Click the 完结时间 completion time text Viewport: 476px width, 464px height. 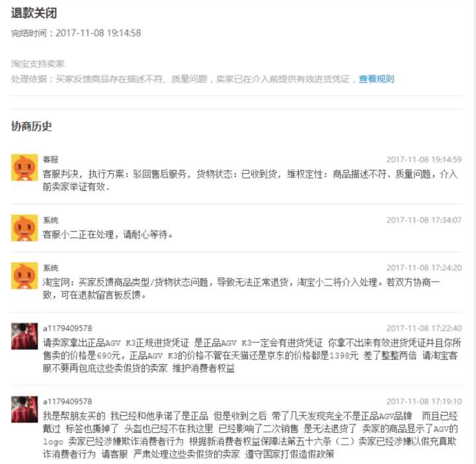click(x=76, y=33)
